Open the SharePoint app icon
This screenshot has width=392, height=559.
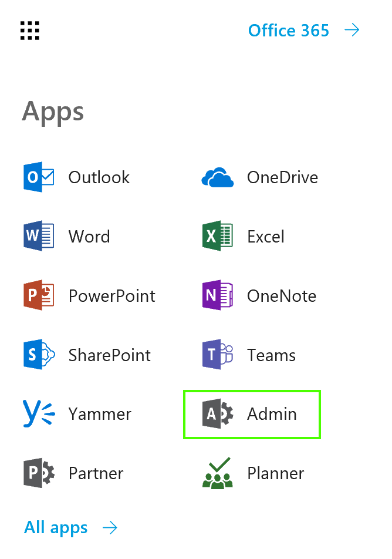[x=39, y=355]
